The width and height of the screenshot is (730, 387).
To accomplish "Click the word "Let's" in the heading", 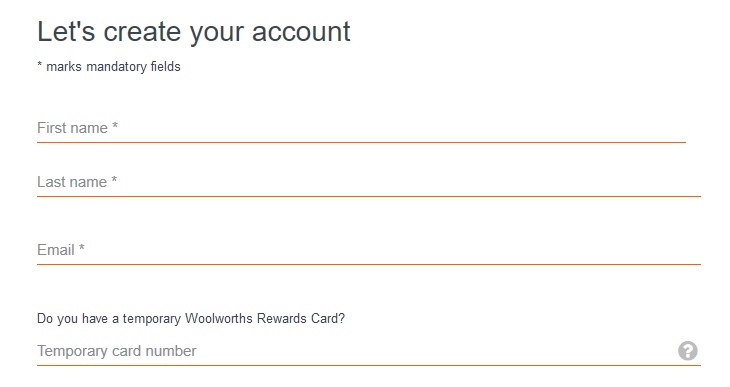I will [66, 32].
